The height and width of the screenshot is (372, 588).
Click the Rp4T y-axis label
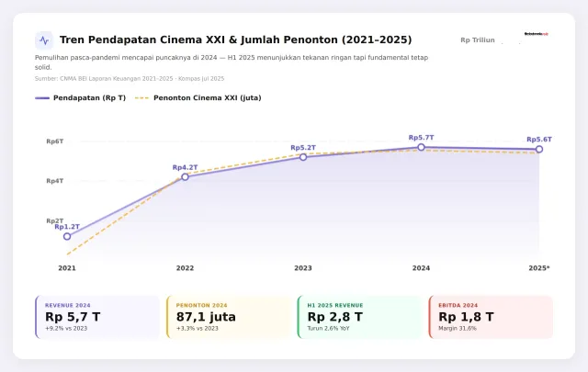pyautogui.click(x=55, y=181)
